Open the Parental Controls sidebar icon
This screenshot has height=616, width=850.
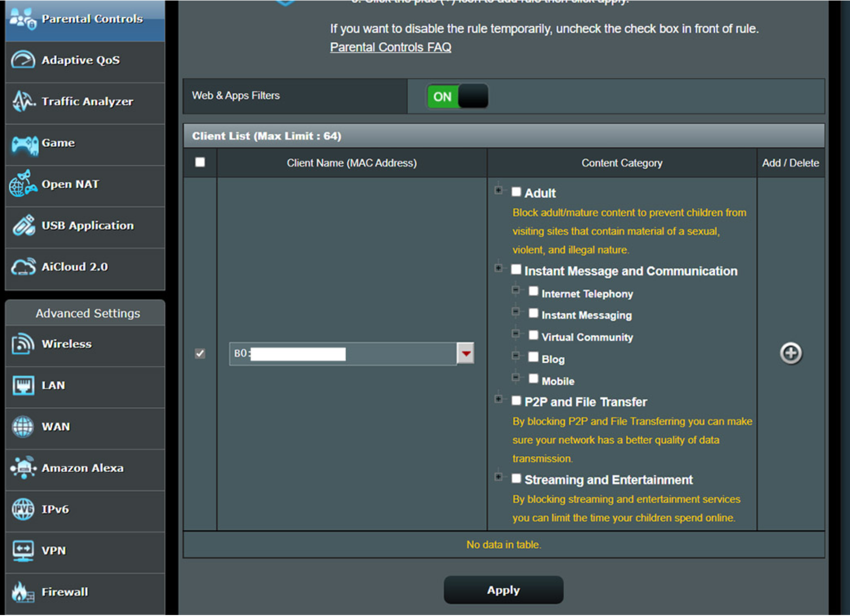click(x=22, y=19)
